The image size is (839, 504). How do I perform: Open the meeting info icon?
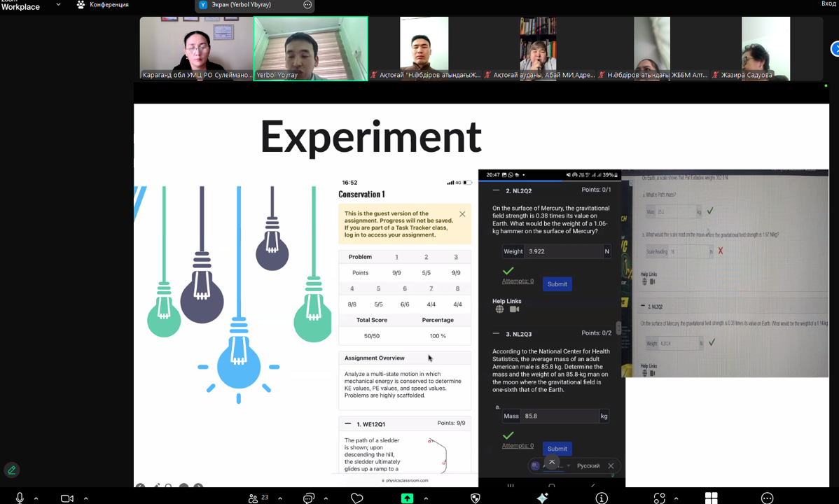coord(602,498)
